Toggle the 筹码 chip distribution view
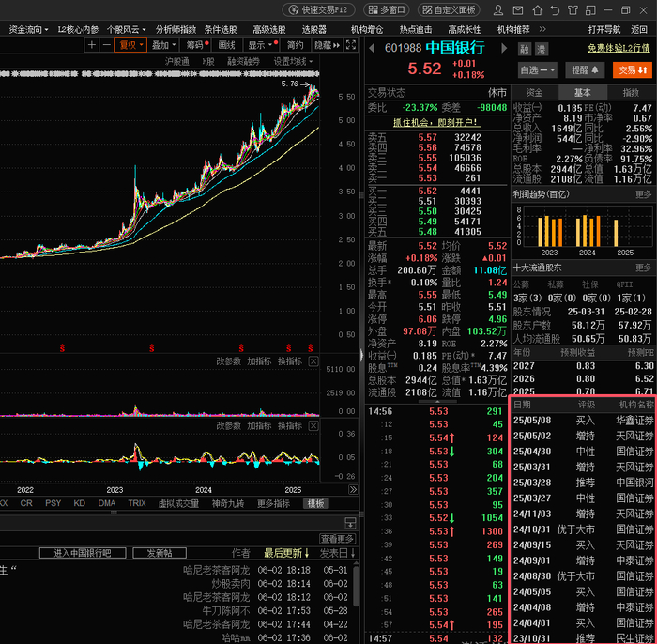Viewport: 657px width, 644px height. pos(196,45)
